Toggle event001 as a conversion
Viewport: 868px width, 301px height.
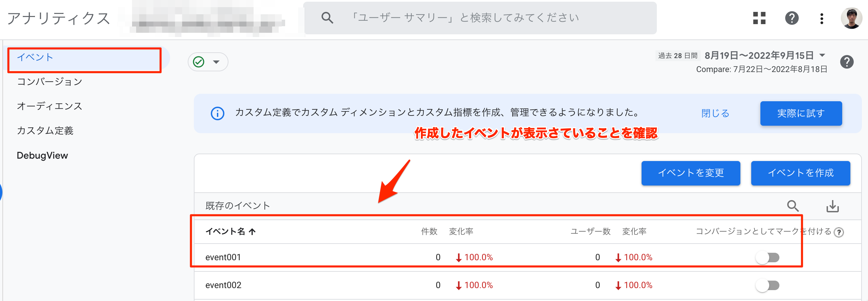pos(768,258)
